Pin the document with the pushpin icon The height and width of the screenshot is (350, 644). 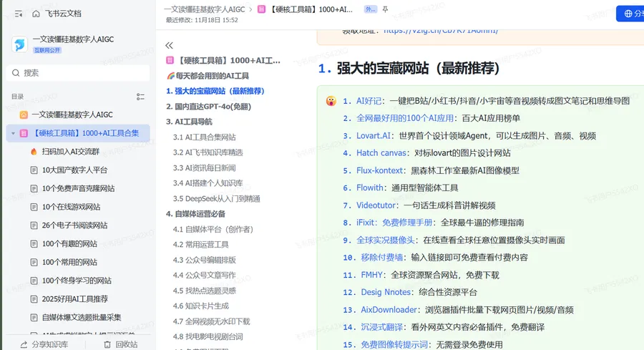click(x=385, y=9)
